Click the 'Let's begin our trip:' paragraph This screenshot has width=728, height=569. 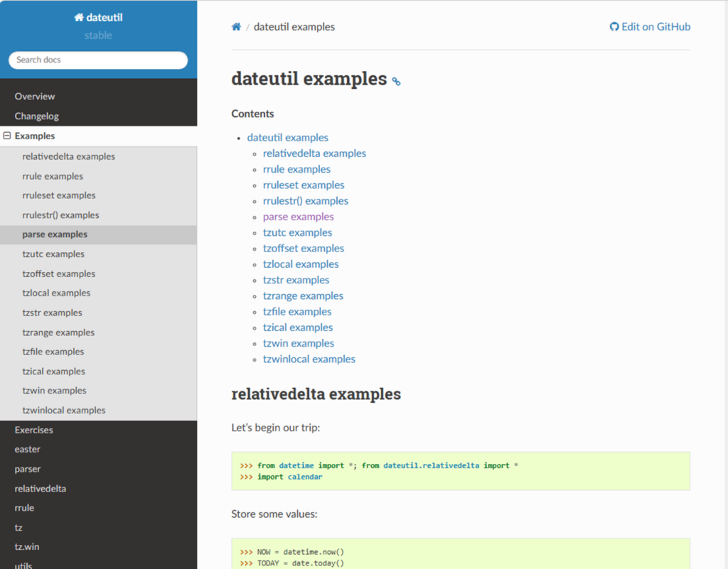(x=276, y=428)
